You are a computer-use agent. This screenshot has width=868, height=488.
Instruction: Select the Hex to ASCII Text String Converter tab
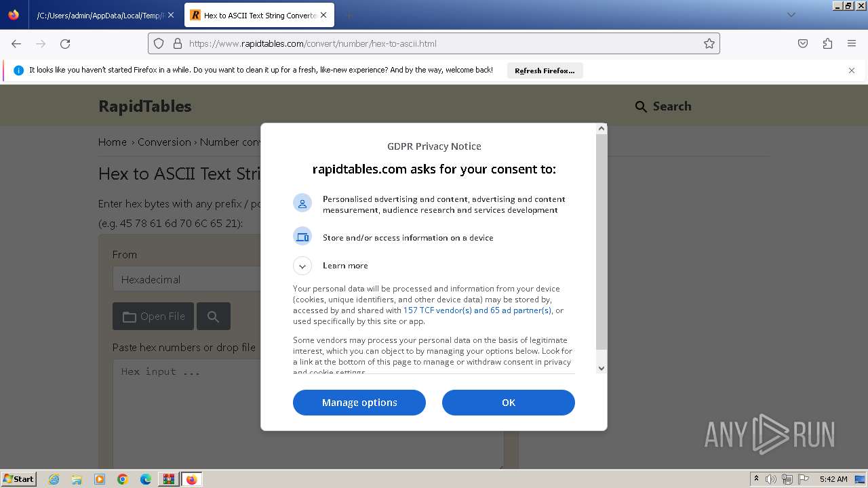tap(259, 15)
